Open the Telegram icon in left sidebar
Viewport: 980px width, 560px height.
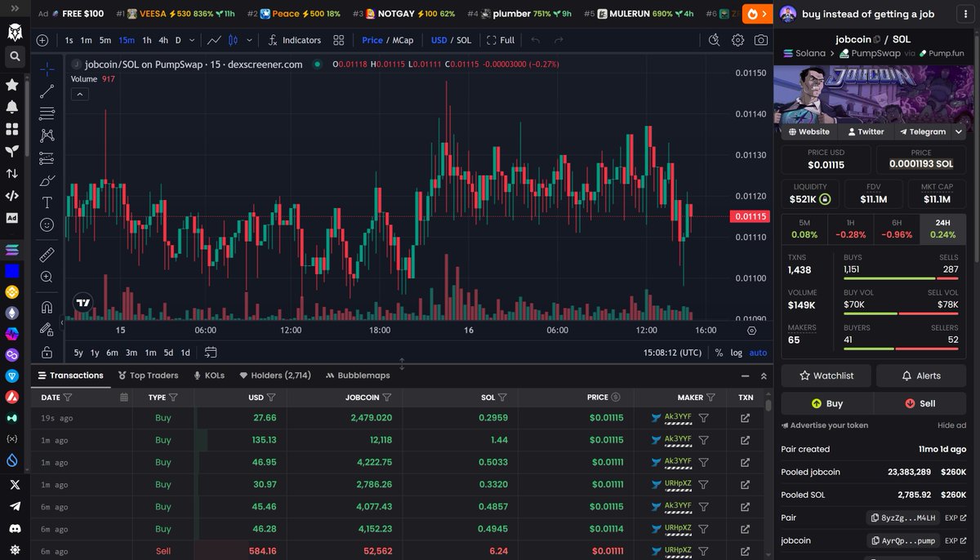click(14, 506)
